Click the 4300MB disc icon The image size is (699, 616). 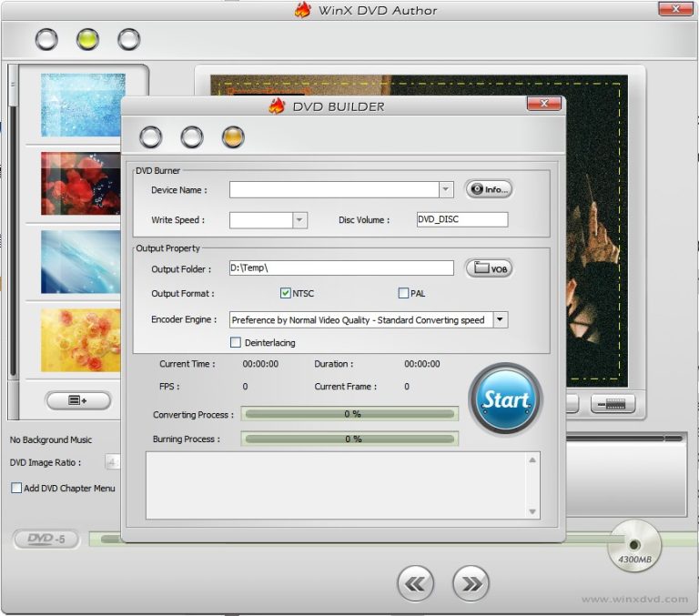click(x=634, y=546)
